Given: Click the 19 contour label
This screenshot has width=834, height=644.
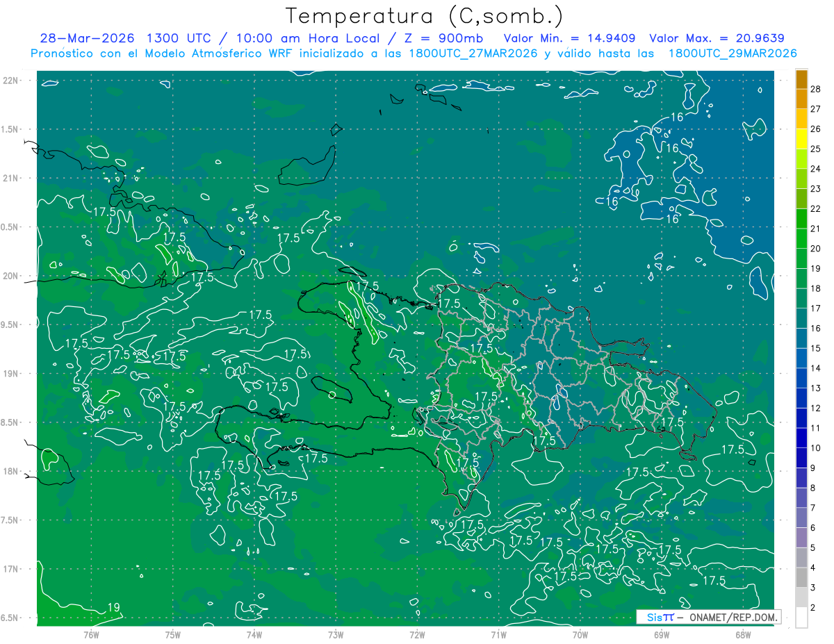Looking at the screenshot, I should 114,608.
